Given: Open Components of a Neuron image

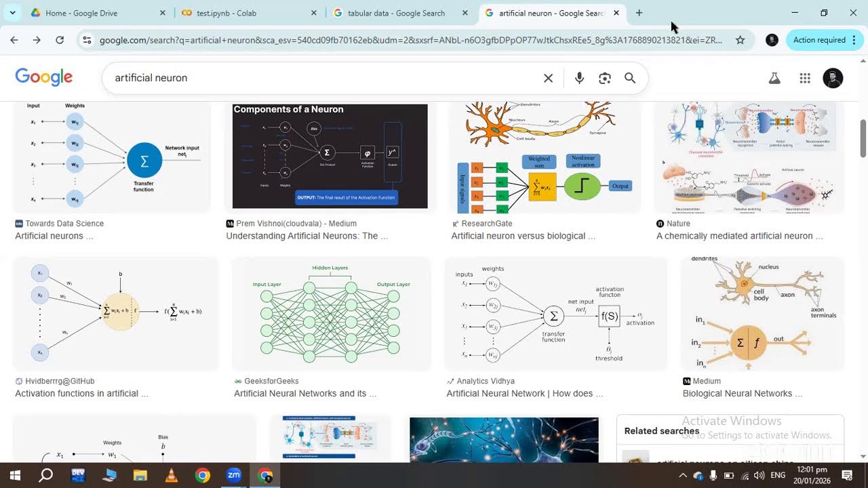Looking at the screenshot, I should coord(330,157).
